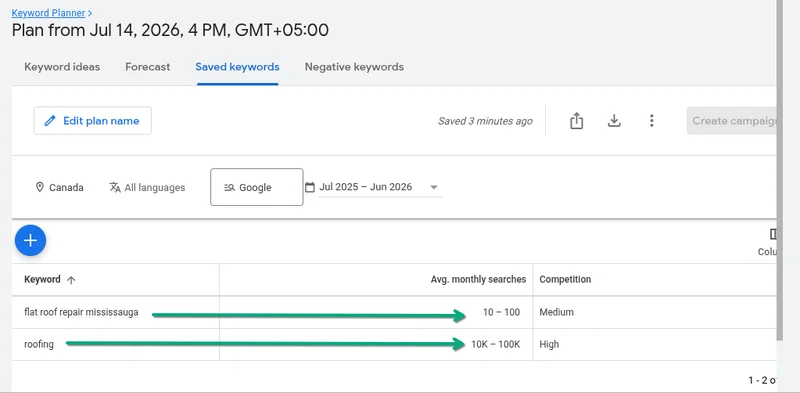The image size is (800, 393).
Task: Click the vertical scrollbar on the right
Action: click(x=780, y=168)
